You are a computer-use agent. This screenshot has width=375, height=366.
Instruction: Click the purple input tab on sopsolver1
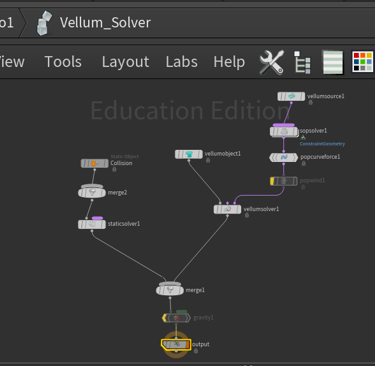tap(284, 125)
